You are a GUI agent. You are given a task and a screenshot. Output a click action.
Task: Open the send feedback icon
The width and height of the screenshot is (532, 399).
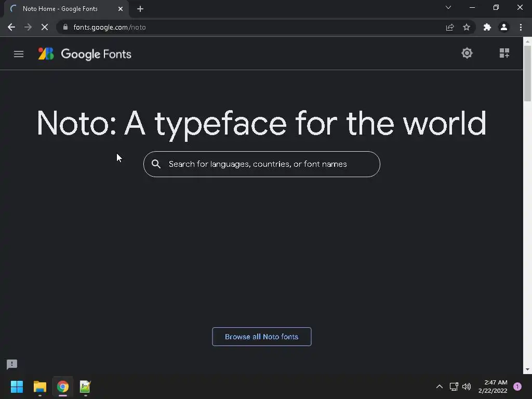pos(12,364)
